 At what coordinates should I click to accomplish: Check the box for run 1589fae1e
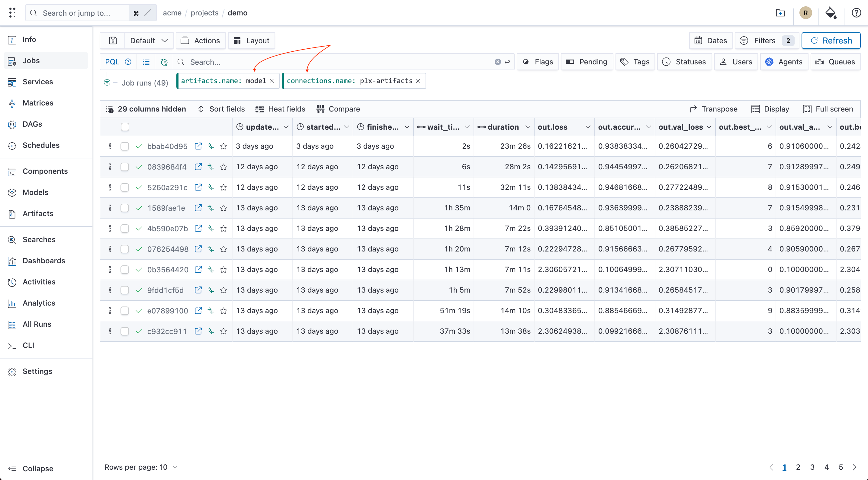pos(125,208)
